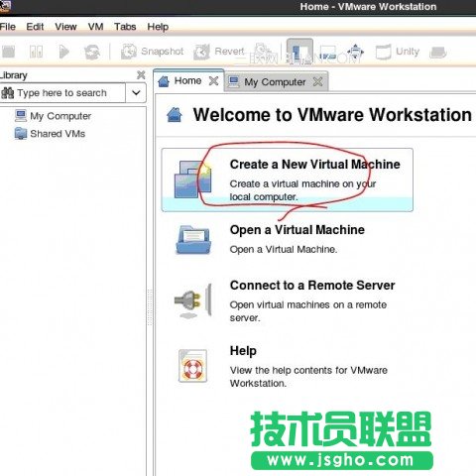The height and width of the screenshot is (476, 476).
Task: Click the pane splitter handle beside Library
Action: [150, 307]
